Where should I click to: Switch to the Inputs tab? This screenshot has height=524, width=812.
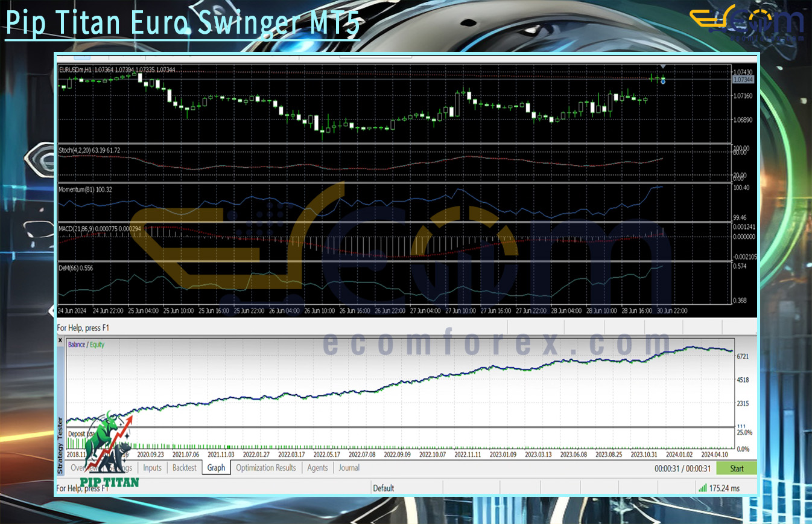click(152, 468)
